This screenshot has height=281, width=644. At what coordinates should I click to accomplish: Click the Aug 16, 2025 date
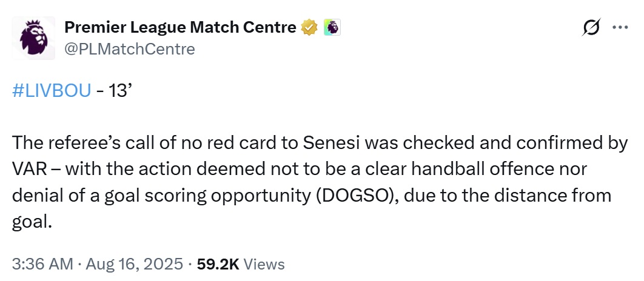(134, 264)
